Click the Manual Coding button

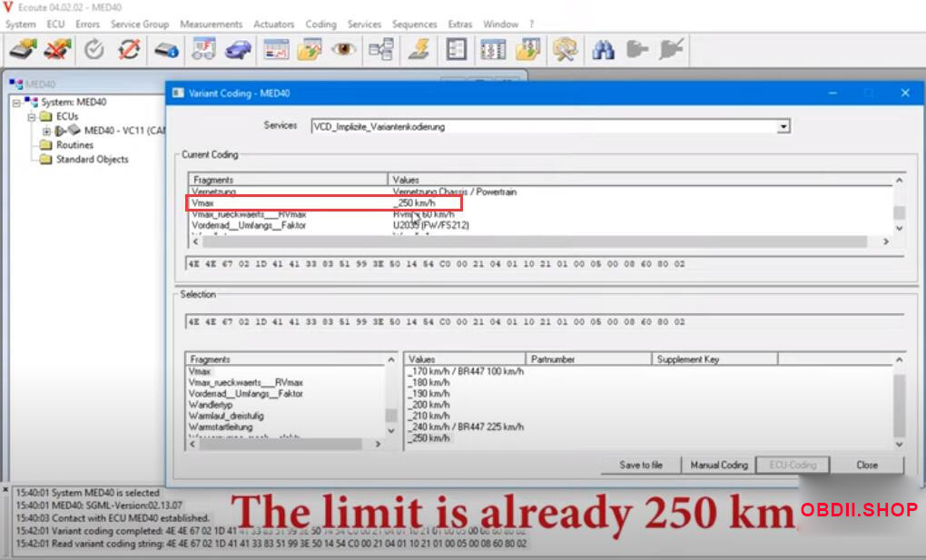coord(719,465)
